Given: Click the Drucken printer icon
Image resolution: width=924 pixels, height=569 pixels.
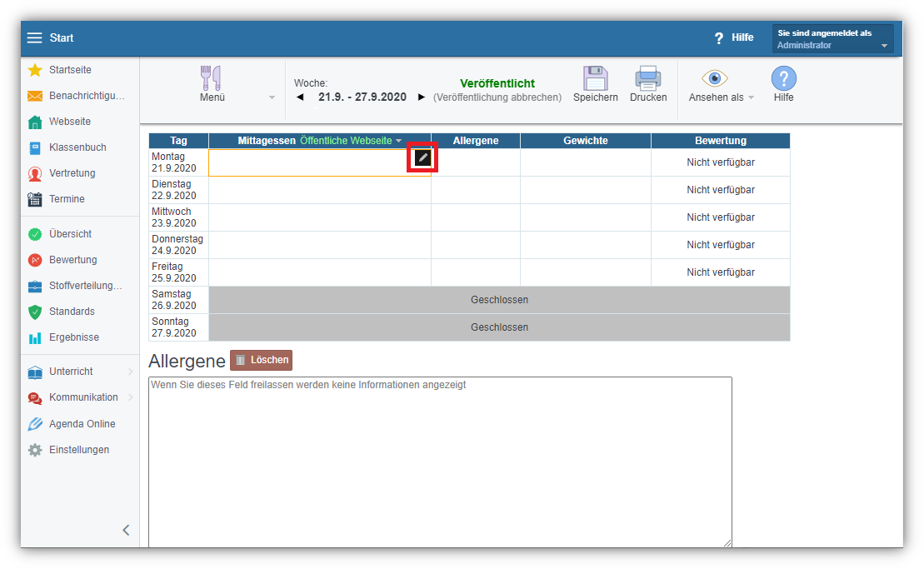Looking at the screenshot, I should [648, 79].
